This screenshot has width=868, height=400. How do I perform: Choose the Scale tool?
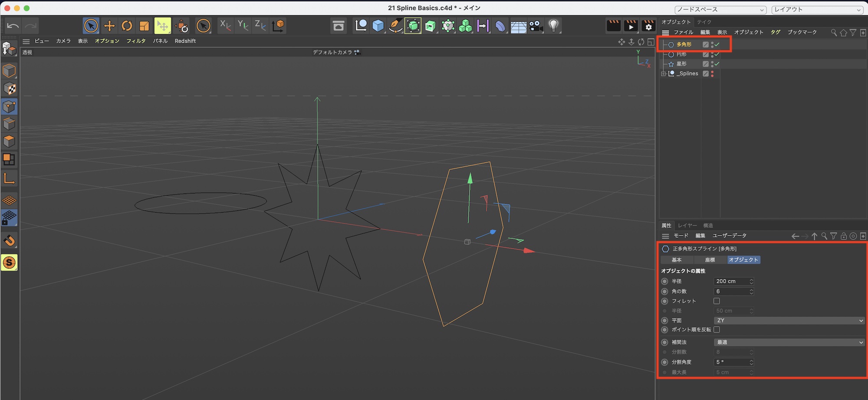coord(144,26)
